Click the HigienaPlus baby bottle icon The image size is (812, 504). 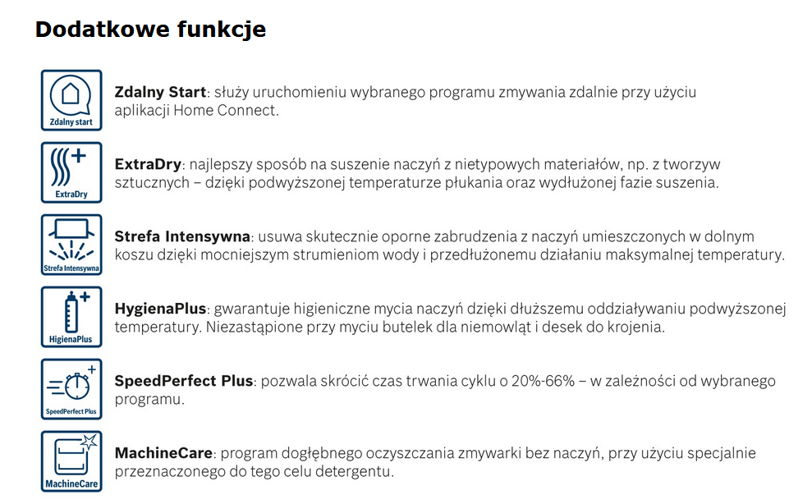[x=71, y=316]
